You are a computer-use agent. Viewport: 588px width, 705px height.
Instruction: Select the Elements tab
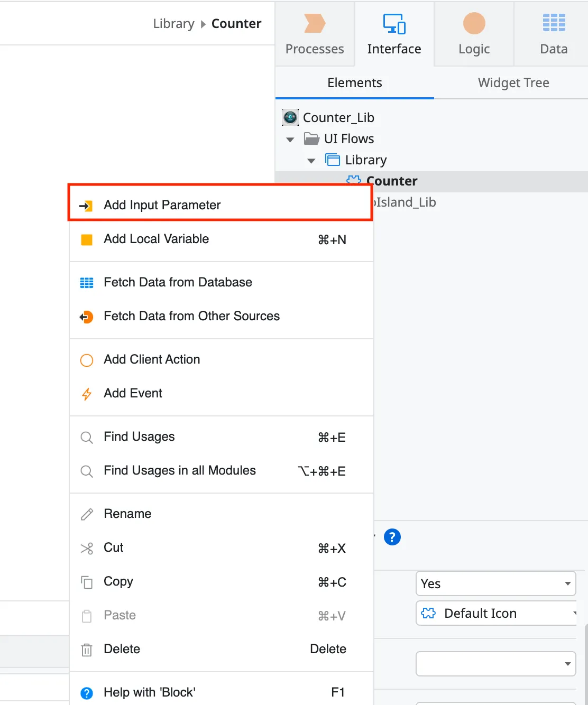(x=354, y=83)
